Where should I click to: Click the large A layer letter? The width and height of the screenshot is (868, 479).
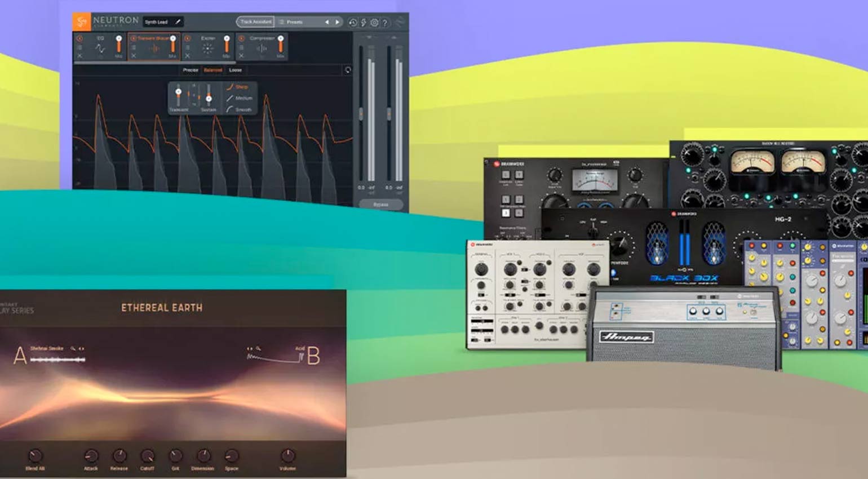click(x=20, y=356)
